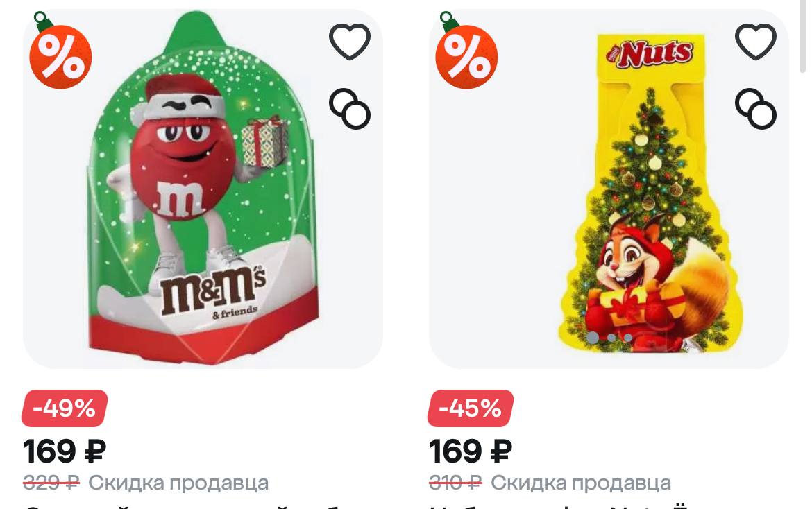Add M&M's gift set to favorites

pos(350,42)
